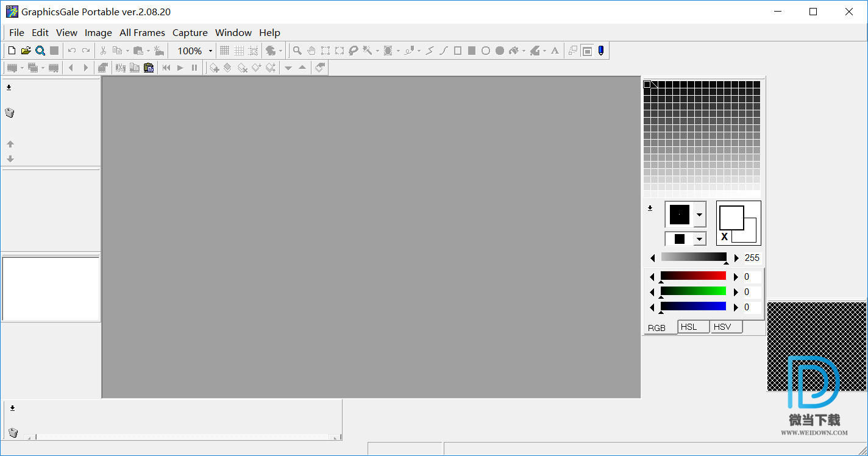Screen dimensions: 868x456
Task: Switch to the HSL tab
Action: (694, 327)
